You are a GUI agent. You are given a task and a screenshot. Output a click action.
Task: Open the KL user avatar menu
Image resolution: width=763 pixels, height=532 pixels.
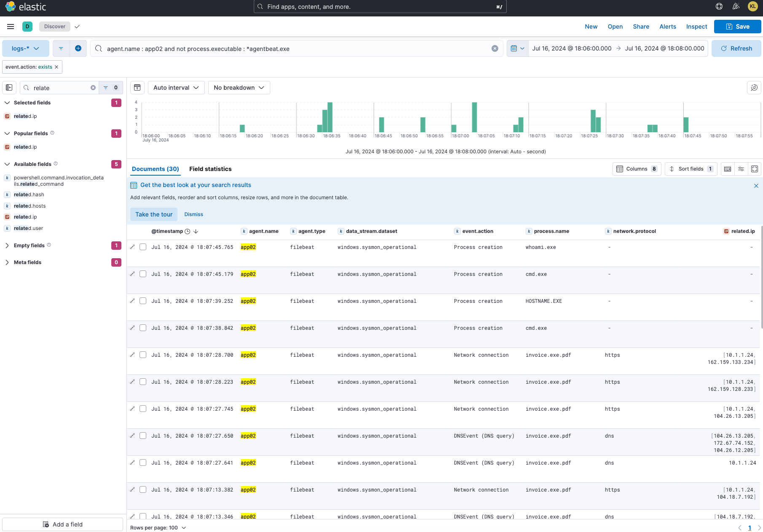752,6
